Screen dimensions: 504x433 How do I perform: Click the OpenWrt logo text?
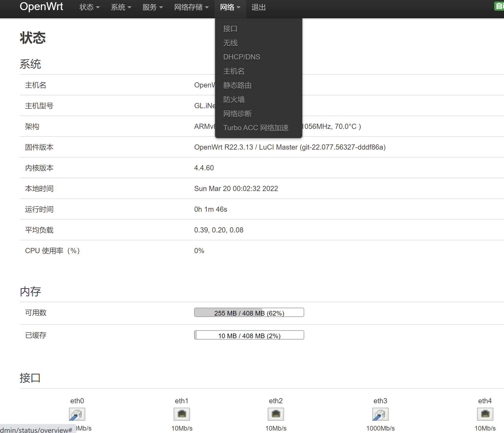pos(41,7)
